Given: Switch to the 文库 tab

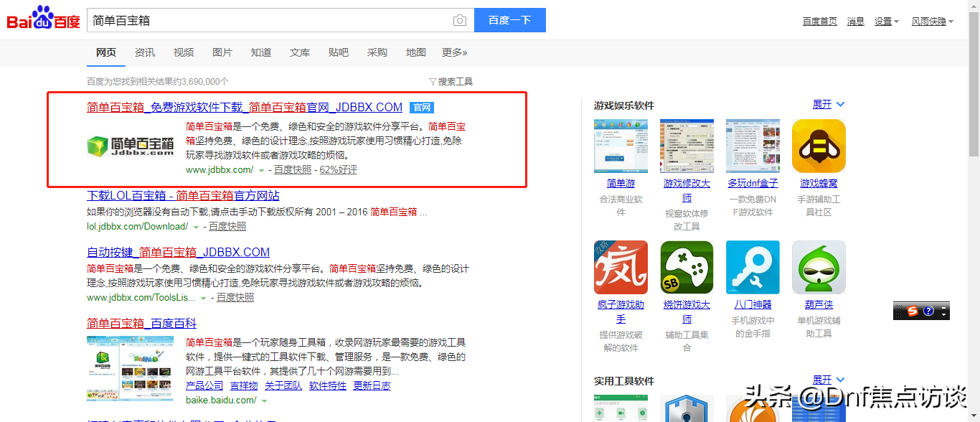Looking at the screenshot, I should click(300, 52).
